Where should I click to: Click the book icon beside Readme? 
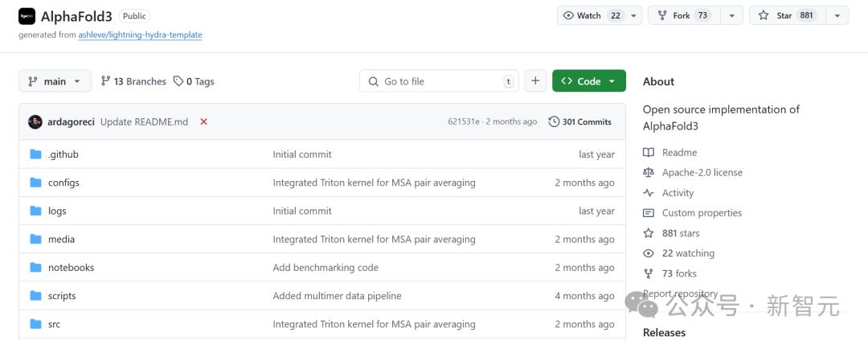(x=649, y=153)
